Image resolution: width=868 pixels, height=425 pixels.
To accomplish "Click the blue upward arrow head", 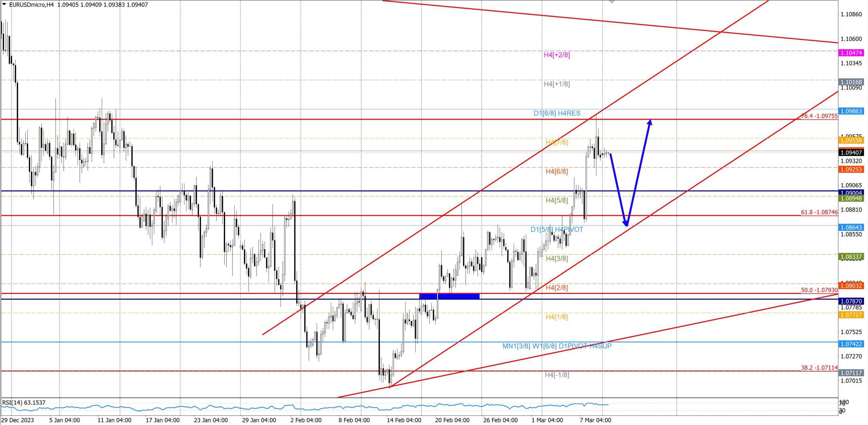I will (x=650, y=122).
